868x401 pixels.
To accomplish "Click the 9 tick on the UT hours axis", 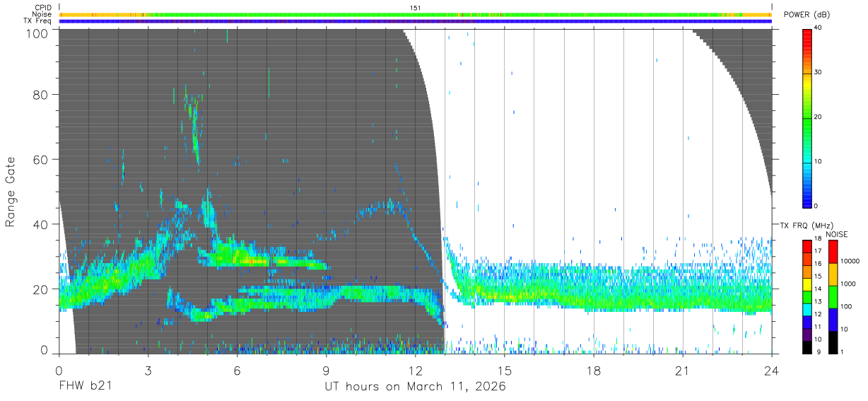I will (x=327, y=371).
